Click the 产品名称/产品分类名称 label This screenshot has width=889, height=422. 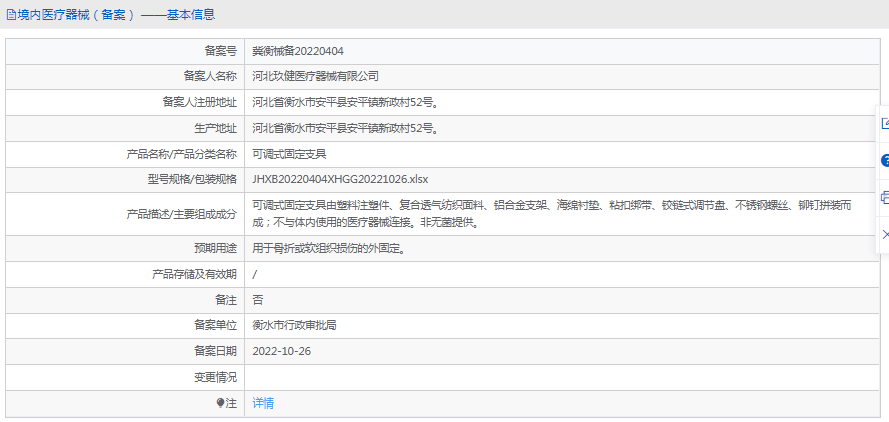coord(181,154)
